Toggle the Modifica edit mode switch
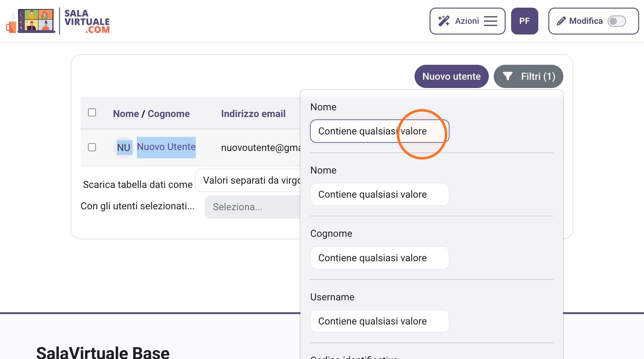 point(617,21)
